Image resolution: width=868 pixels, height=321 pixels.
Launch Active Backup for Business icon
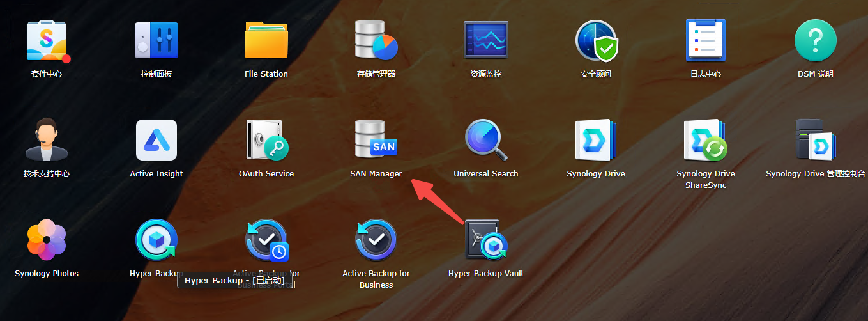click(x=376, y=240)
